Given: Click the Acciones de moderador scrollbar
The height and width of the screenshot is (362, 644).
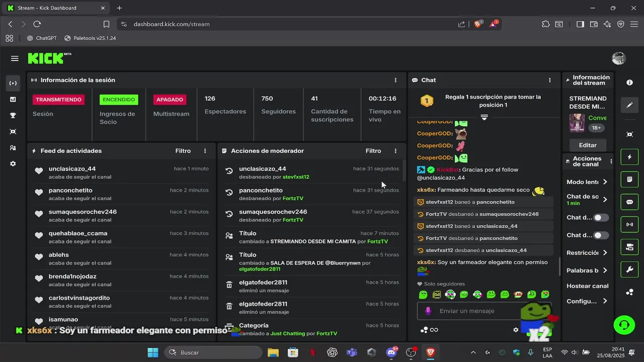Looking at the screenshot, I should pos(404,171).
